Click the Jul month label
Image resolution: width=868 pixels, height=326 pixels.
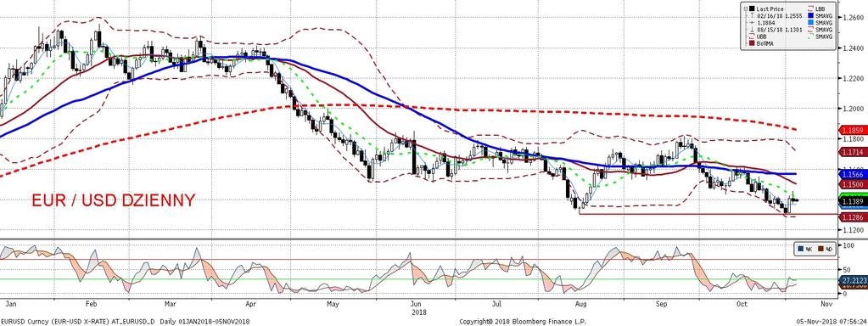click(x=496, y=304)
